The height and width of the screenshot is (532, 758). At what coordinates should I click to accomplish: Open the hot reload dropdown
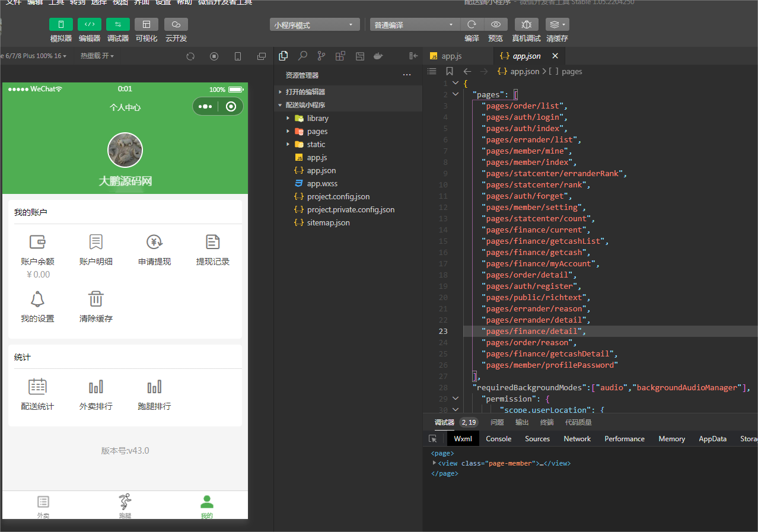point(97,56)
